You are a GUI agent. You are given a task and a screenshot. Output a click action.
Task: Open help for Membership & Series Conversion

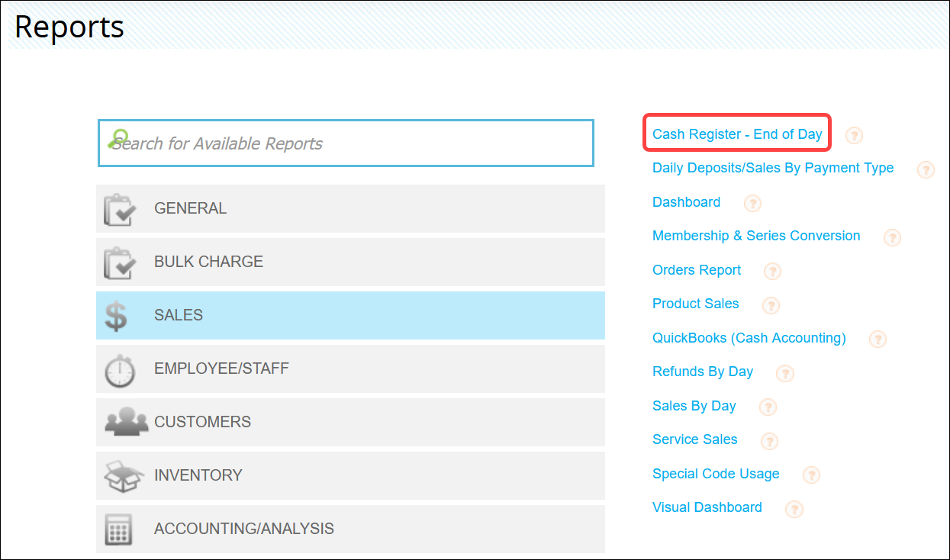892,237
